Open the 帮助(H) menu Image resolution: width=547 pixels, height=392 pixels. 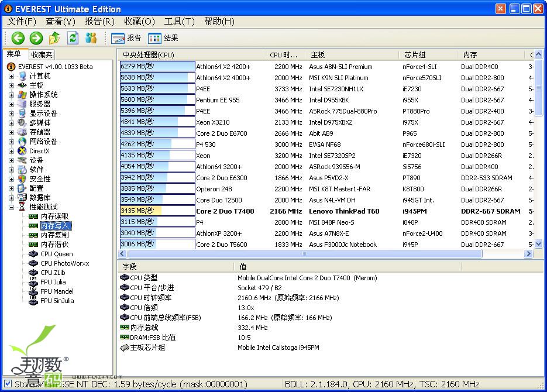point(219,22)
